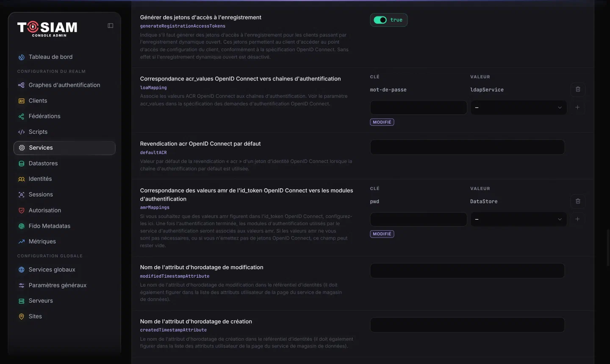Click the Clients sidebar icon
Viewport: 610px width, 364px height.
[x=22, y=101]
